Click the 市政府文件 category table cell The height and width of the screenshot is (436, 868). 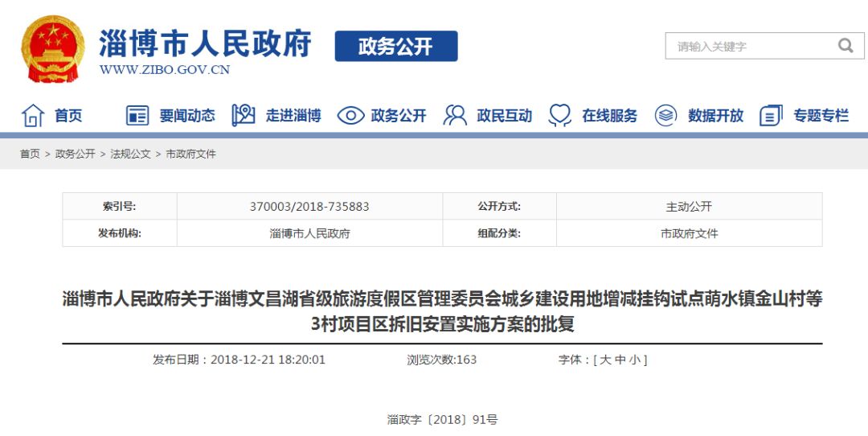[690, 233]
